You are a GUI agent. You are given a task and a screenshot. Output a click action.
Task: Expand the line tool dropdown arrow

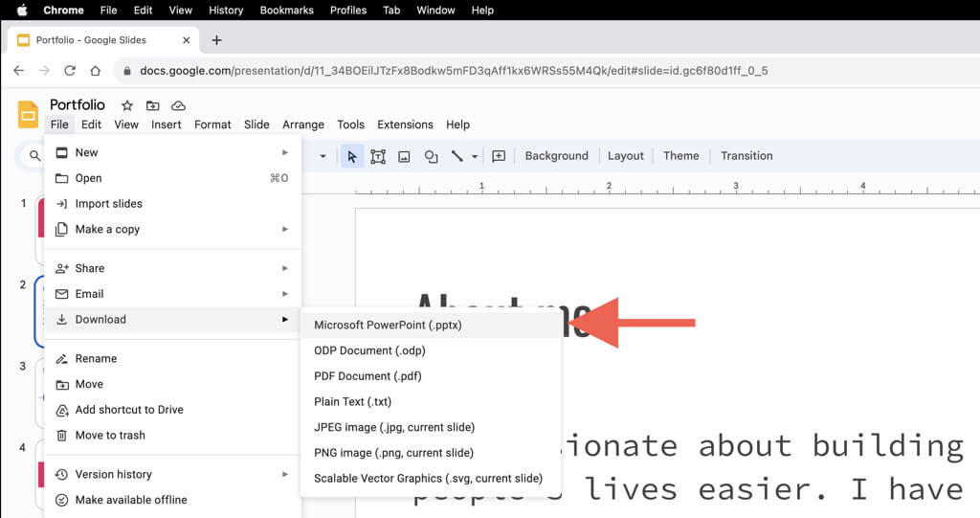[475, 157]
